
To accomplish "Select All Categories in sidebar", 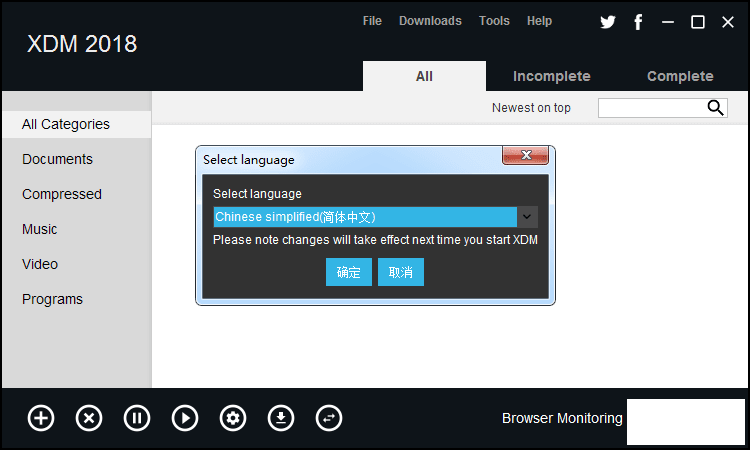I will [77, 124].
